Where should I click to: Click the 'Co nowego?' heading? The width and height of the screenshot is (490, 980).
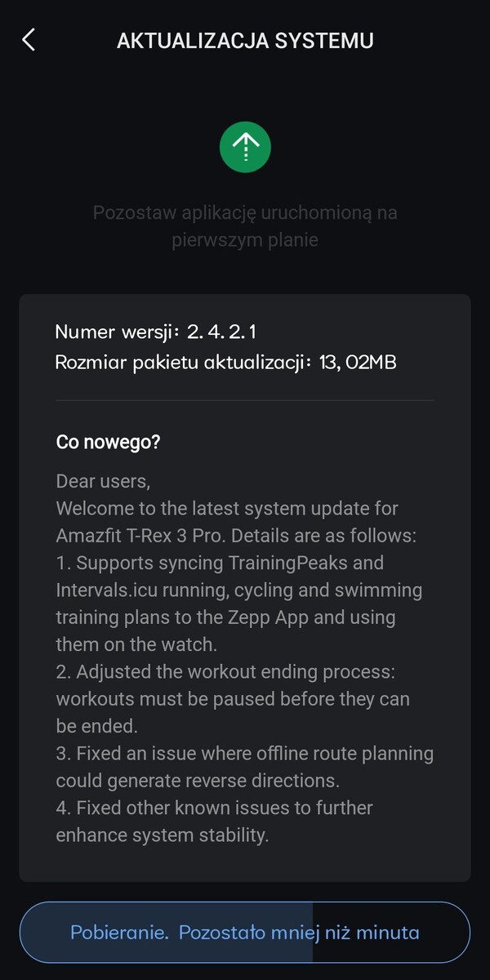tap(108, 442)
